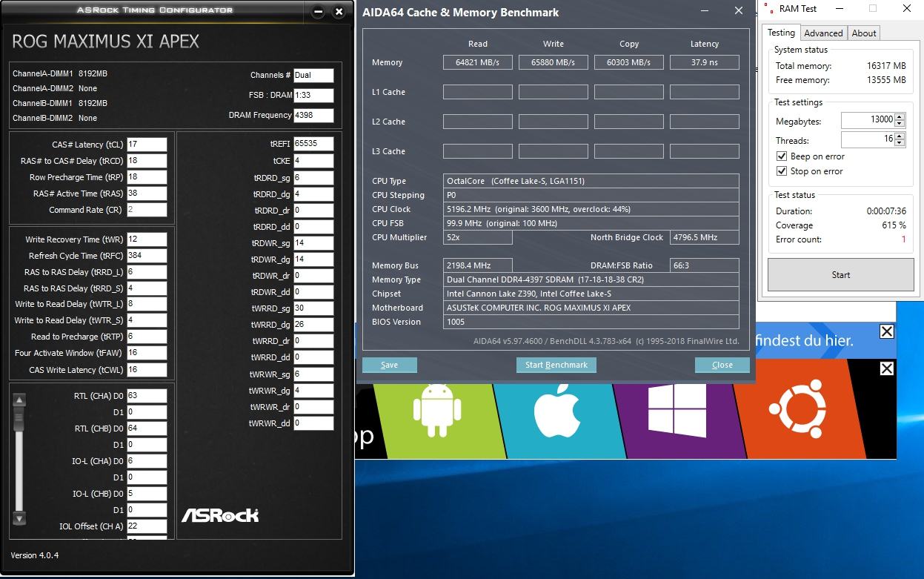Click the ASRock logo

[220, 515]
